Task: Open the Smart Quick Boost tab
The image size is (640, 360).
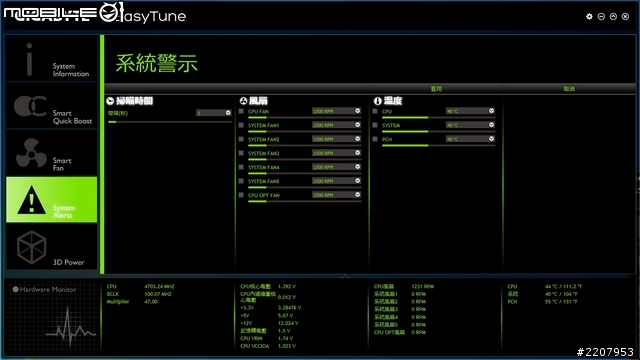Action: (51, 106)
